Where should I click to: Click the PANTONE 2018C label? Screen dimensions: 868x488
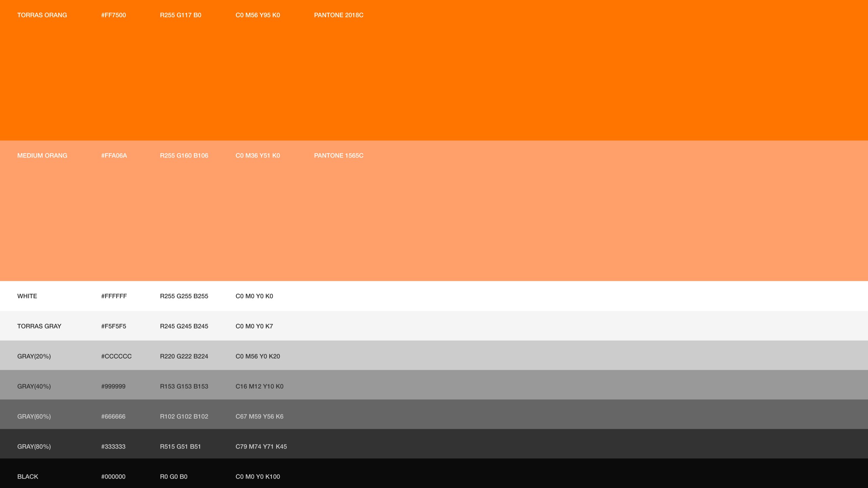(339, 15)
